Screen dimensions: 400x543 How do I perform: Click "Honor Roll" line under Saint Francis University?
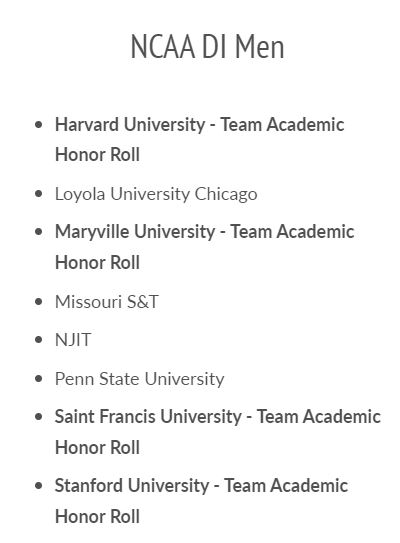coord(97,447)
